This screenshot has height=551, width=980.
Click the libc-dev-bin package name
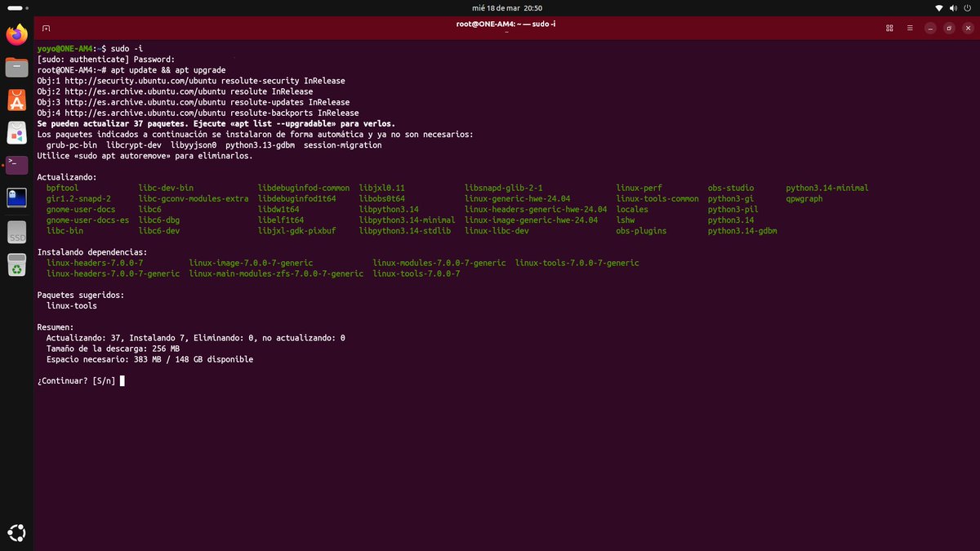[x=166, y=188]
